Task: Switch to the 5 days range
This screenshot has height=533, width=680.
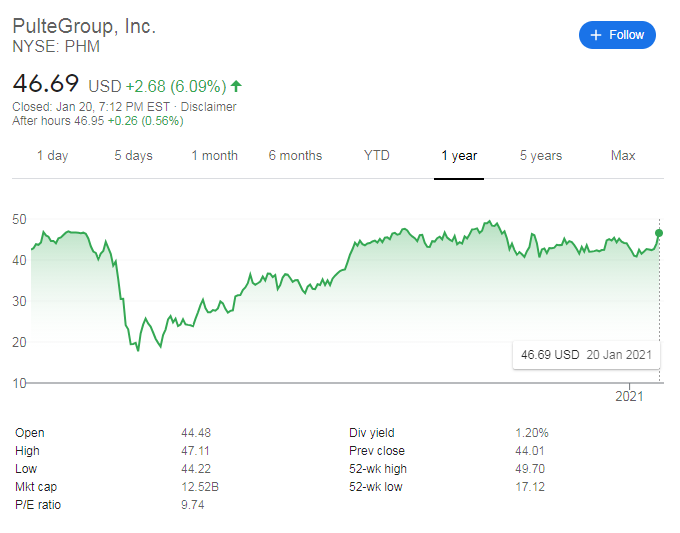Action: pyautogui.click(x=133, y=155)
